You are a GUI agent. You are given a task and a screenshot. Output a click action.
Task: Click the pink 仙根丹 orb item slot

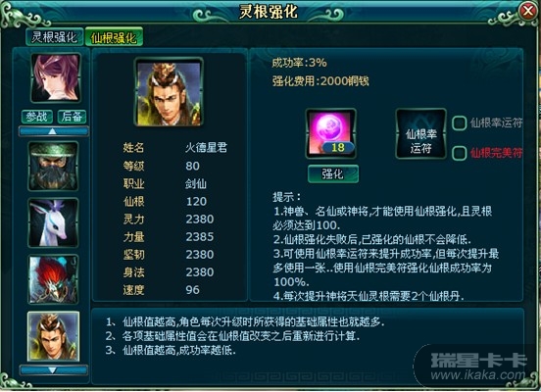click(x=331, y=133)
